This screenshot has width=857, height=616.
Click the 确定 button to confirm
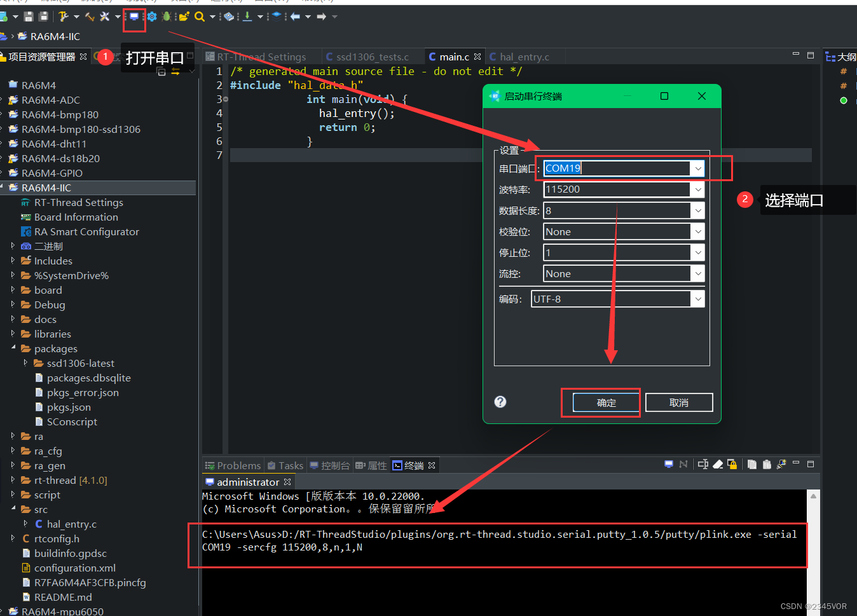tap(606, 403)
